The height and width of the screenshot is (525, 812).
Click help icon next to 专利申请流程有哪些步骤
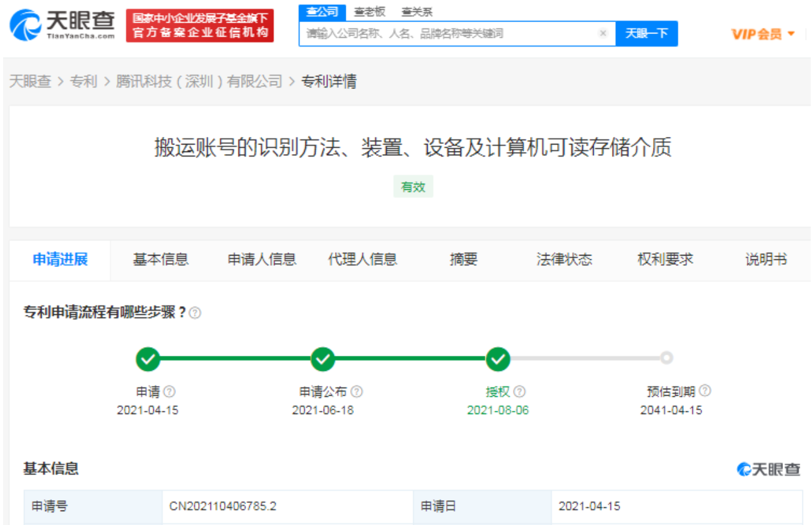(196, 313)
